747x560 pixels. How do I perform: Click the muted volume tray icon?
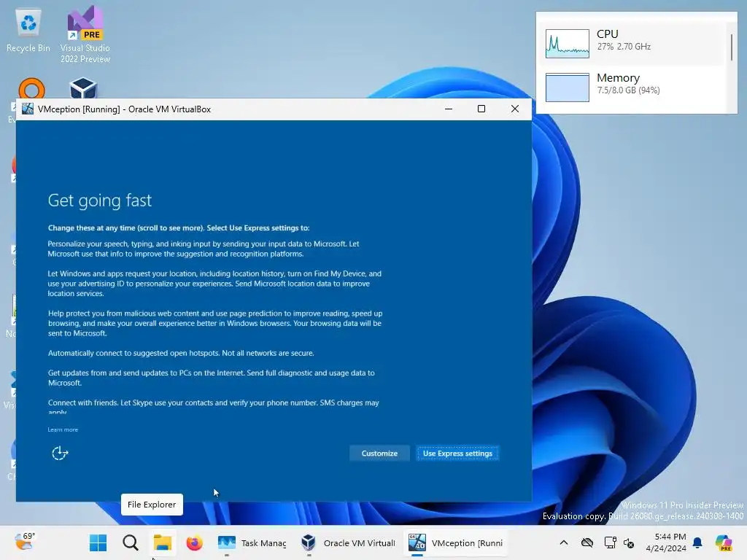(x=629, y=542)
